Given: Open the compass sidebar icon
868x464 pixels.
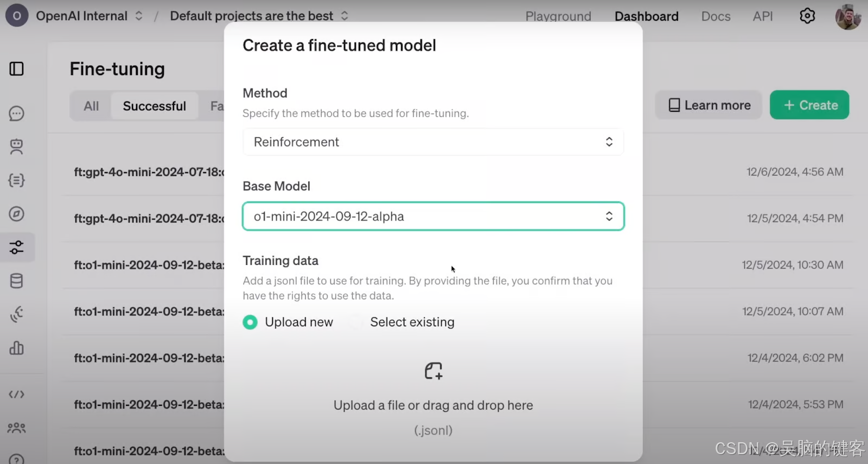Looking at the screenshot, I should point(16,214).
